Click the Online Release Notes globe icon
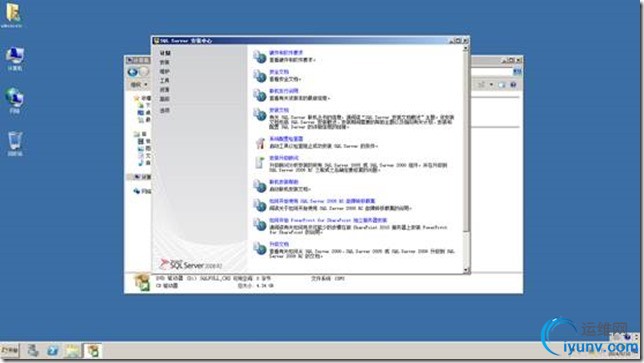This screenshot has width=644, height=363. [259, 95]
